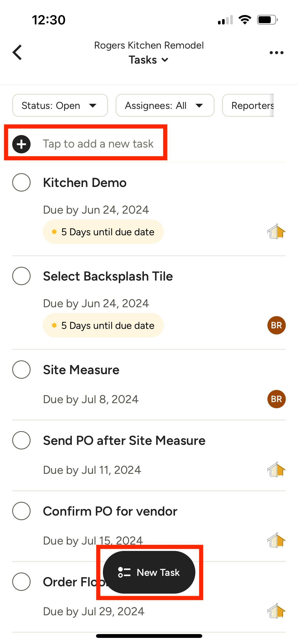Tap BR avatar on Site Measure task
This screenshot has height=644, width=298.
[x=276, y=399]
